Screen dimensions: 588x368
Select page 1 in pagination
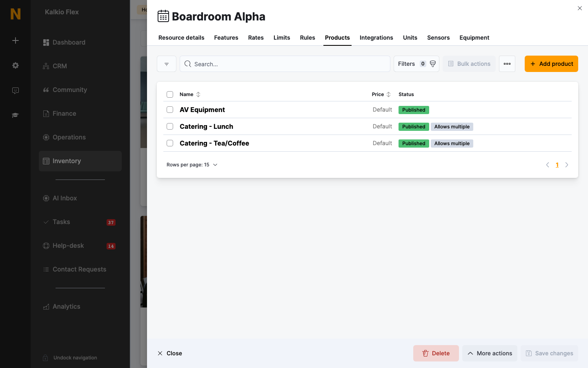pyautogui.click(x=557, y=165)
